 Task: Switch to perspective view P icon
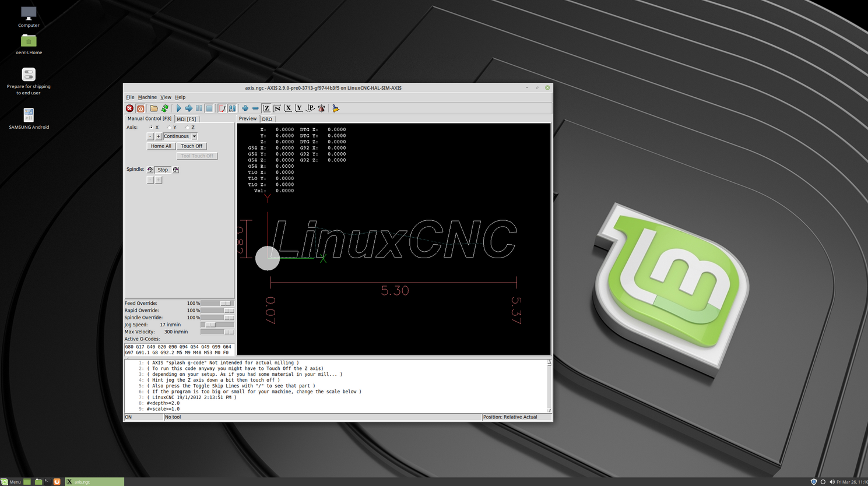pos(310,108)
